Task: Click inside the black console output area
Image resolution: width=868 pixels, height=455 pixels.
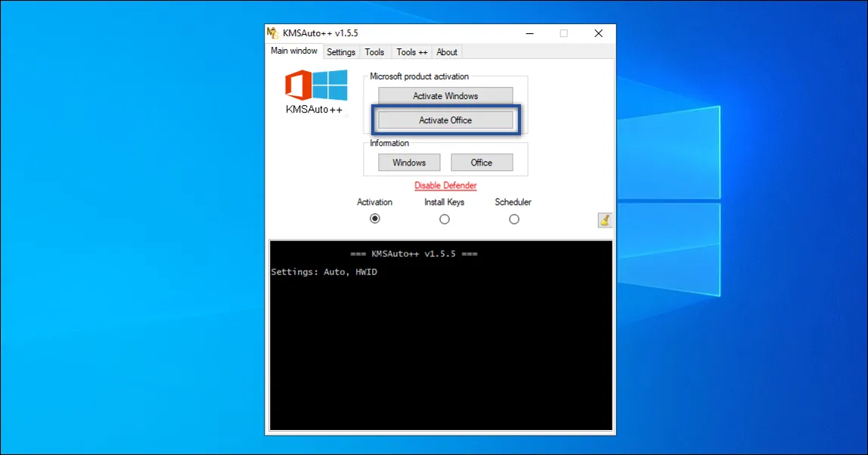Action: (x=440, y=348)
